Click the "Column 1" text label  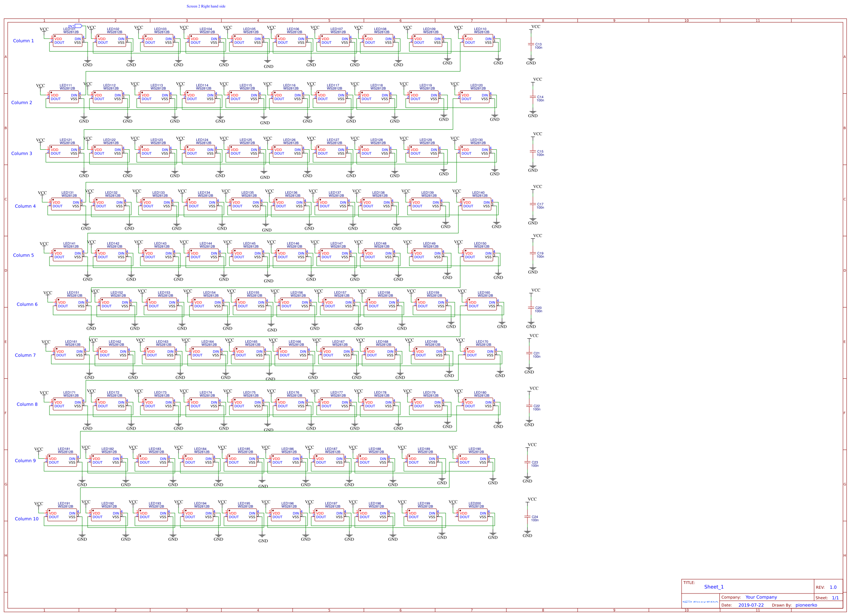pos(23,41)
